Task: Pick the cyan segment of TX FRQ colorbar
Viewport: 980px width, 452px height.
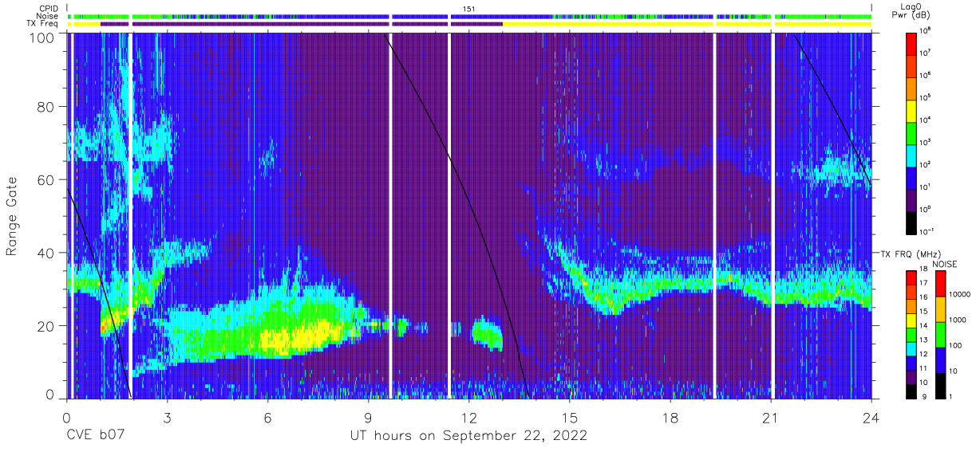Action: click(911, 348)
